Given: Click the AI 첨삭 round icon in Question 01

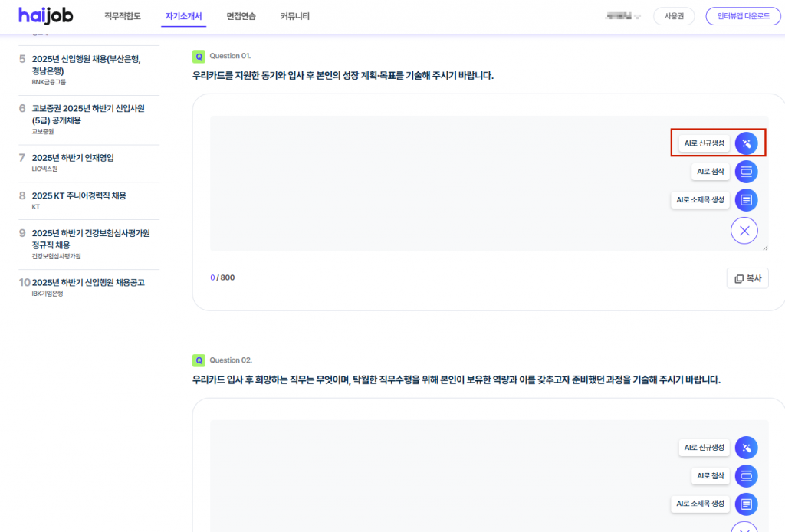Looking at the screenshot, I should coord(746,172).
